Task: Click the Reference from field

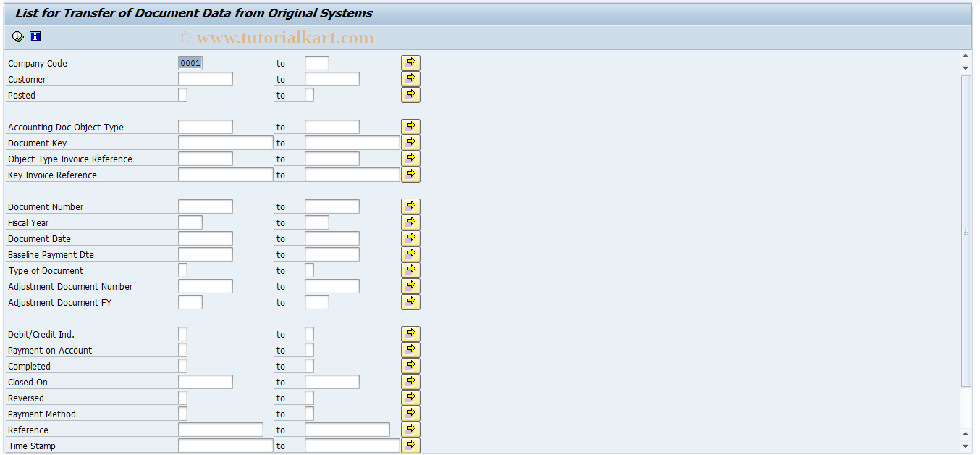Action: pyautogui.click(x=221, y=430)
